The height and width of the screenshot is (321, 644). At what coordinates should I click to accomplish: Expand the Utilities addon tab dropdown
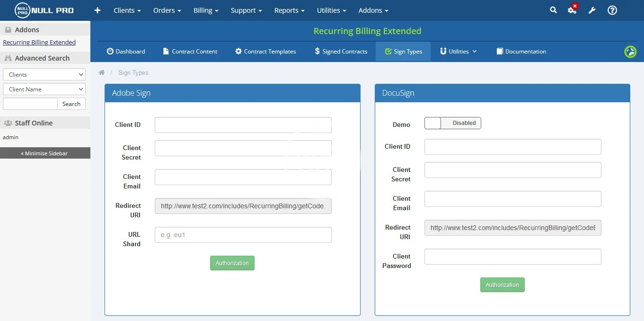[458, 51]
